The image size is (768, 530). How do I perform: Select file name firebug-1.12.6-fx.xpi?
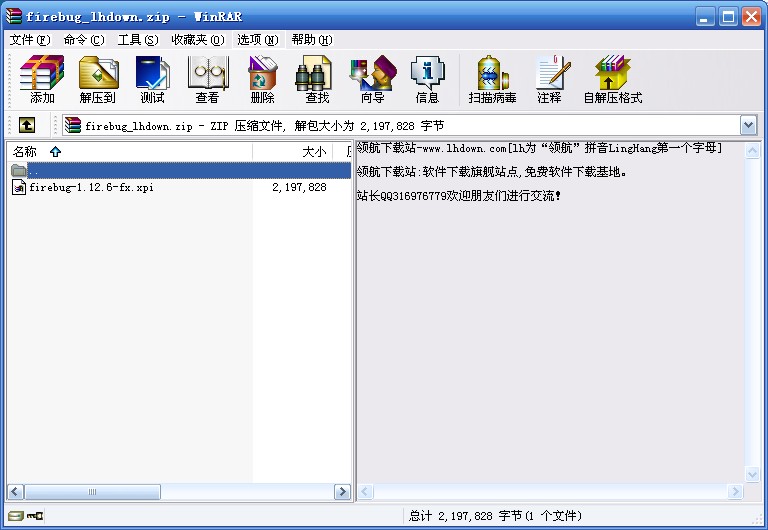(x=91, y=187)
